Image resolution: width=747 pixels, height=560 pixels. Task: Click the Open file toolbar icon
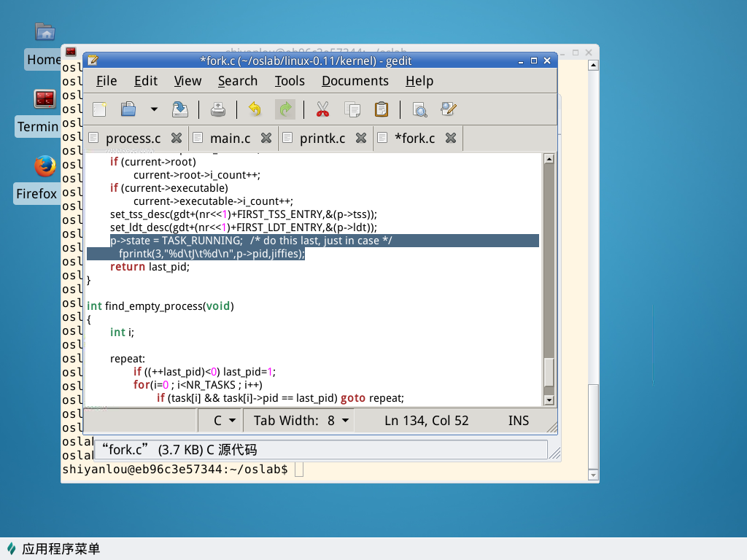[x=128, y=109]
